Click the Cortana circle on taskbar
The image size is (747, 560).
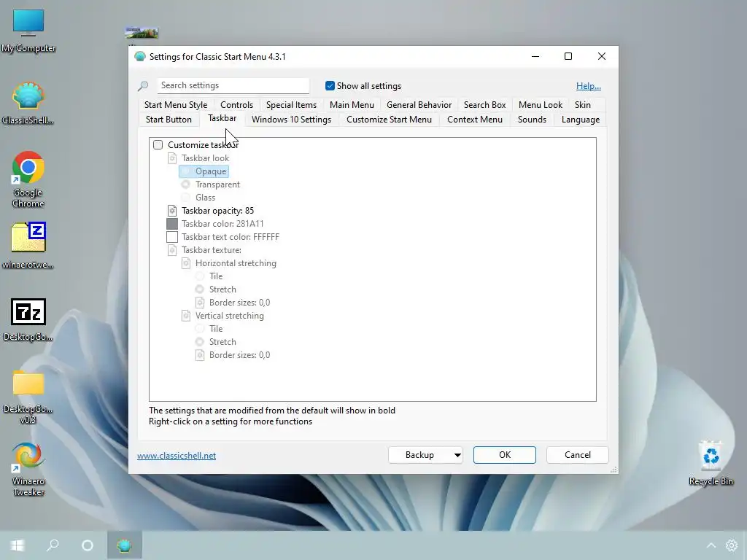tap(88, 545)
